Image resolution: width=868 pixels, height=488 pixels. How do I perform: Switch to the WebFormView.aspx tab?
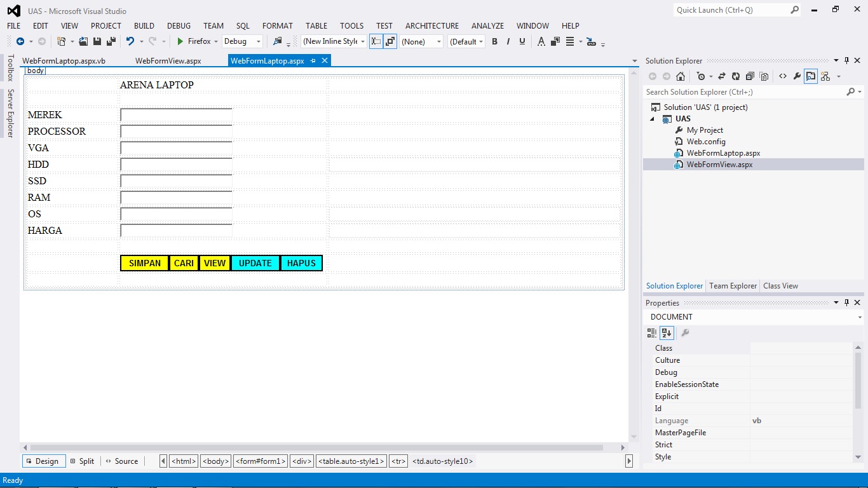(x=168, y=60)
